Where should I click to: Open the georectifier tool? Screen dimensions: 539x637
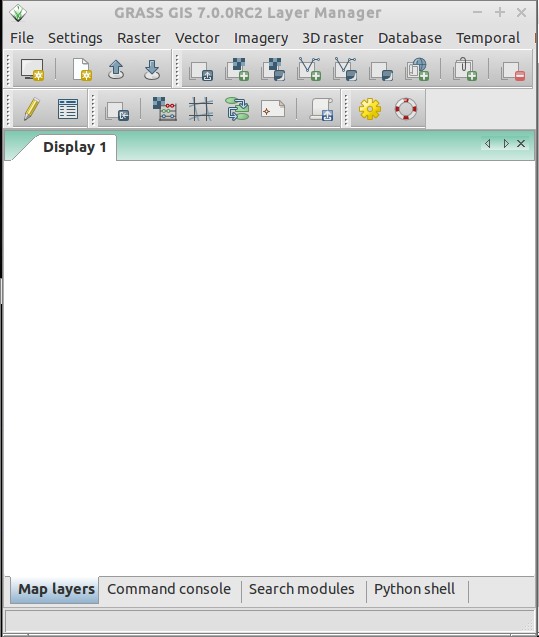(x=201, y=109)
